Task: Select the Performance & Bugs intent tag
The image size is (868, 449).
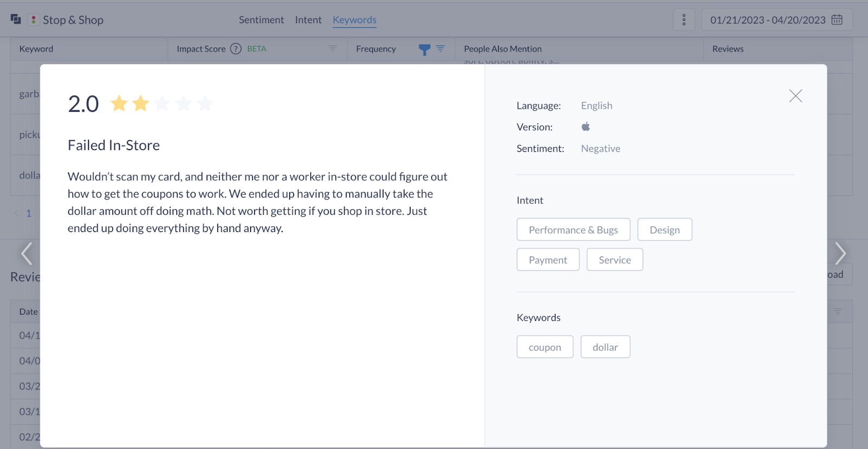Action: [x=573, y=230]
